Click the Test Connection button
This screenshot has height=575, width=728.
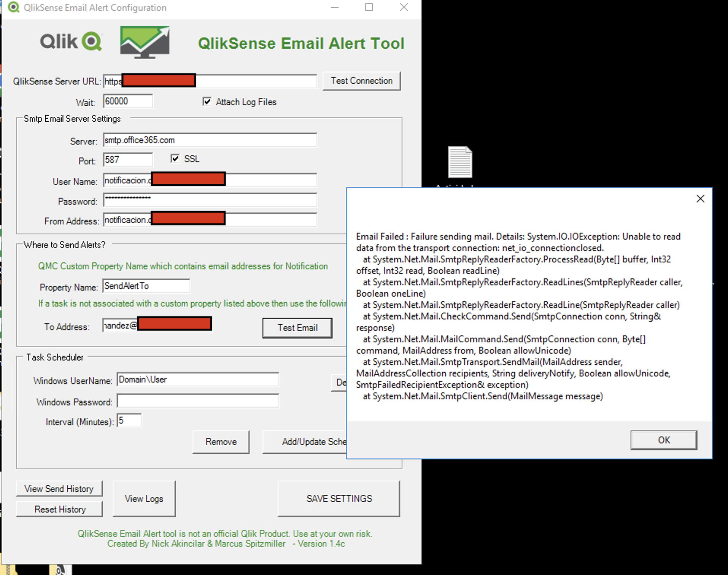coord(361,81)
